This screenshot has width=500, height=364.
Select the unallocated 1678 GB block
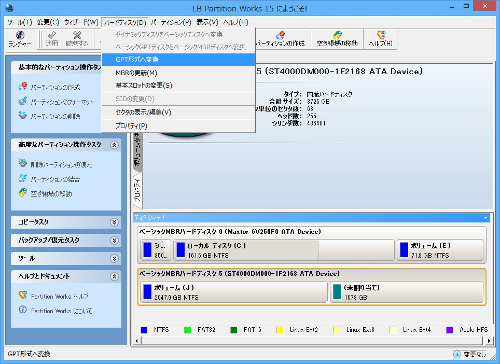click(407, 292)
